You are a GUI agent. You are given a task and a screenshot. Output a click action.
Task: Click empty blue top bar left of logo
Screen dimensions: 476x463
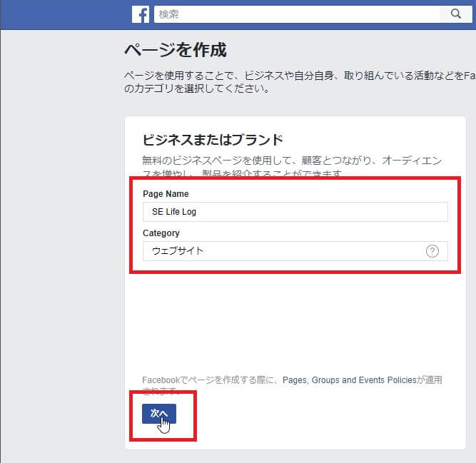[x=64, y=14]
